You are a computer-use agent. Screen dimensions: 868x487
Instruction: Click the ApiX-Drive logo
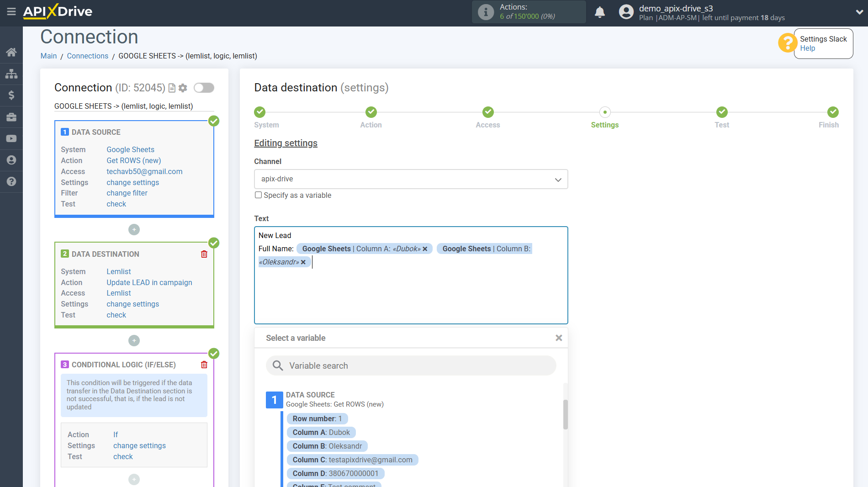pos(58,11)
